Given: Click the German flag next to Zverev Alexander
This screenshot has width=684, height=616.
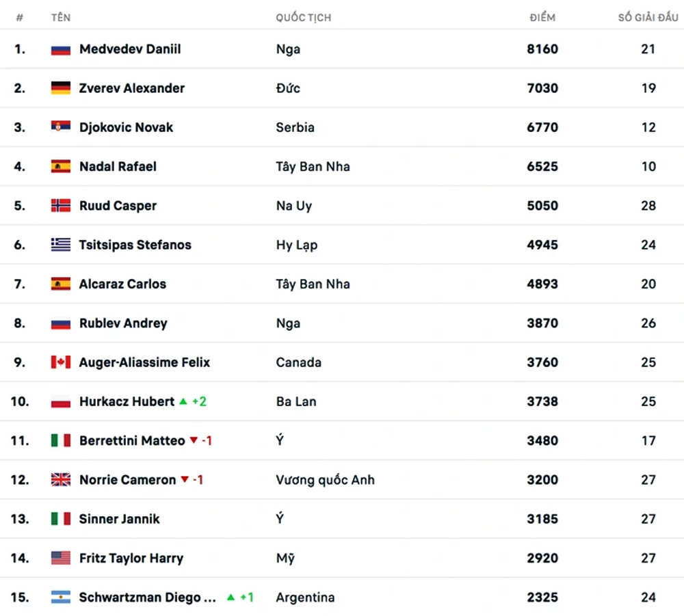Looking at the screenshot, I should (x=61, y=88).
